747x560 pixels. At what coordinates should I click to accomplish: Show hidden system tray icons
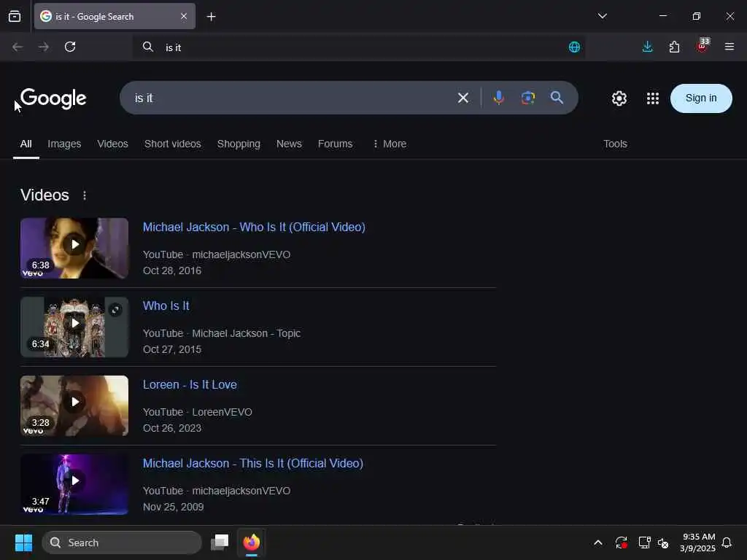(x=598, y=542)
